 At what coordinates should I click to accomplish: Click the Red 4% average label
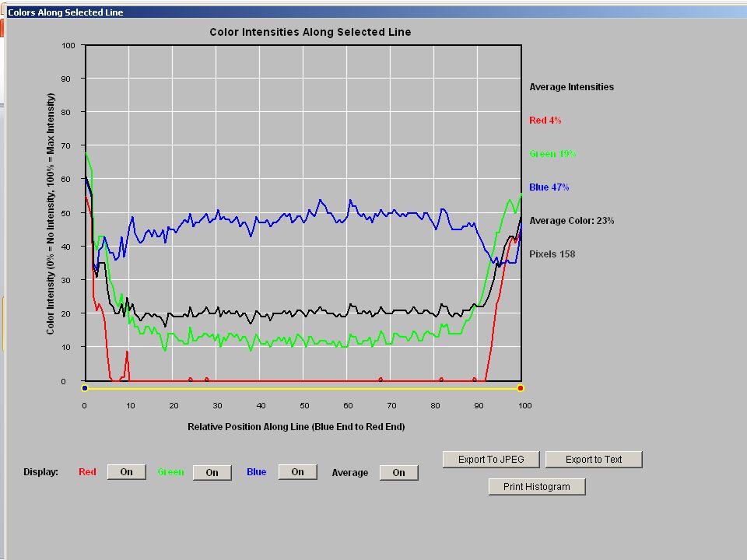545,121
